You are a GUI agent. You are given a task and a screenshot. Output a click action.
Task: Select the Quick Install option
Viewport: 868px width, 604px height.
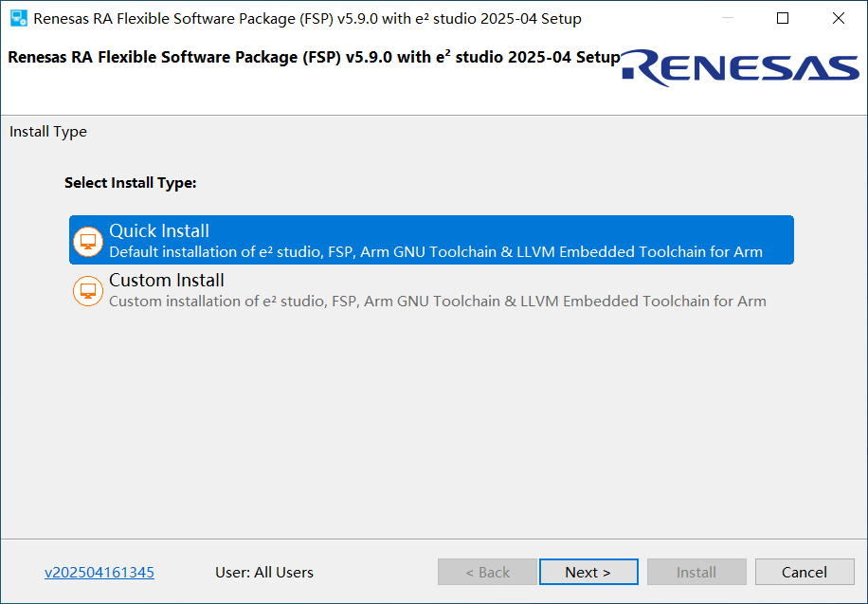[431, 240]
